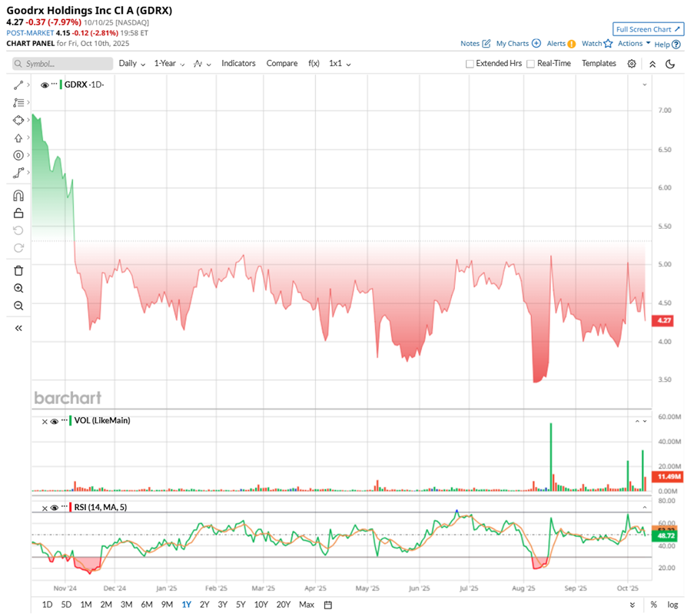The width and height of the screenshot is (694, 616).
Task: Open the Daily frequency dropdown
Action: tap(132, 64)
